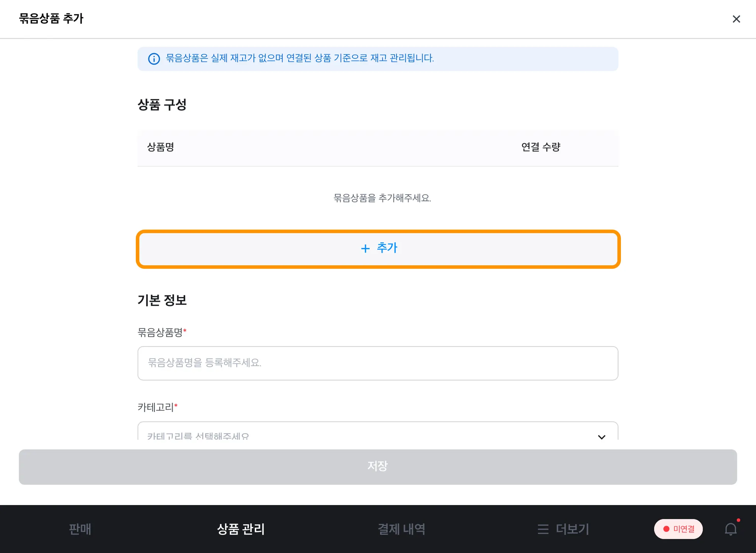Screen dimensions: 756x553
Task: Select the 상품 관리 tab
Action: point(241,529)
